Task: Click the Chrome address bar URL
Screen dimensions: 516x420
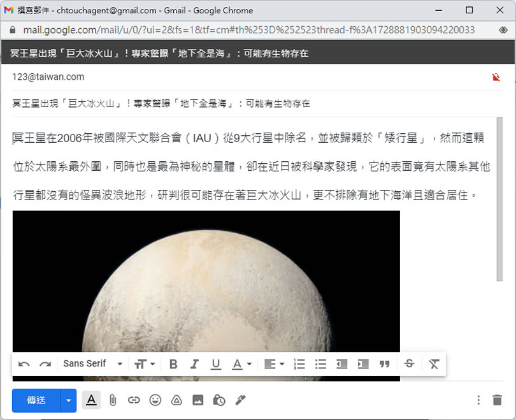Action: tap(249, 30)
